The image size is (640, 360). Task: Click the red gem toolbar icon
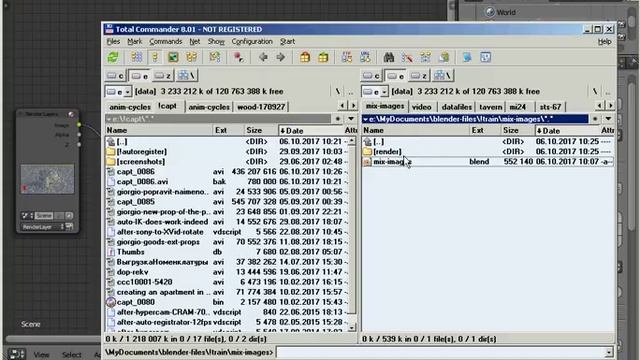[238, 57]
